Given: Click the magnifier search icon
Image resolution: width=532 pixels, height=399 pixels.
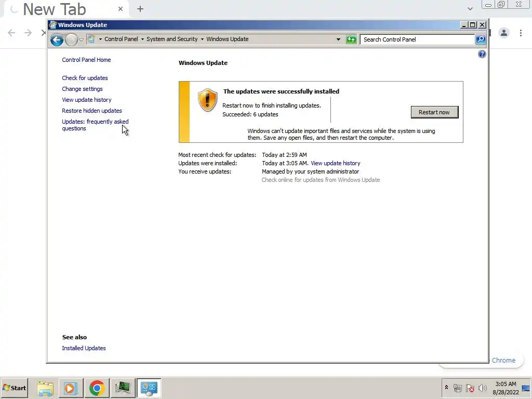Looking at the screenshot, I should tap(481, 39).
